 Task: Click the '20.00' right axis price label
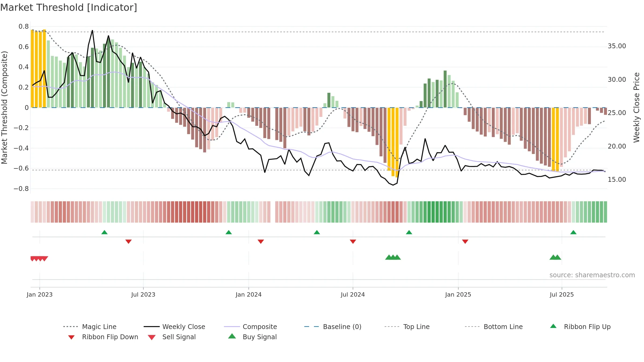pyautogui.click(x=617, y=146)
